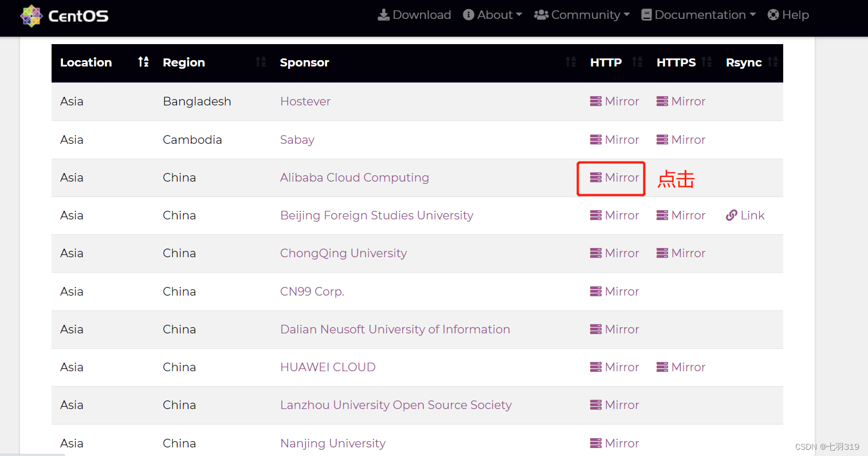Open Beijing Foreign Studies HTTPS mirror
Image resolution: width=868 pixels, height=456 pixels.
pos(681,215)
